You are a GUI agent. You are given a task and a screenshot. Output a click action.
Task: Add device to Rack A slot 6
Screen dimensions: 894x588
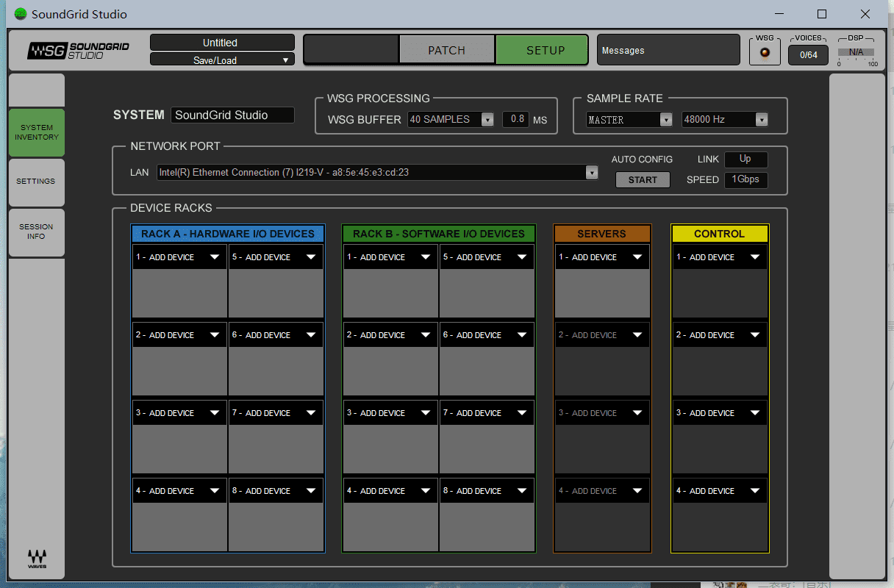point(276,335)
